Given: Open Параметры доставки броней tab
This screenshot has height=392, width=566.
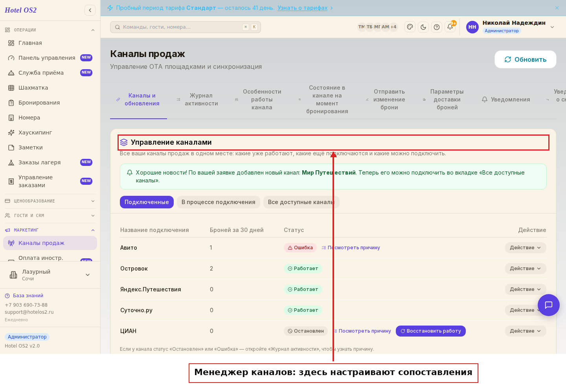Looking at the screenshot, I should [443, 99].
